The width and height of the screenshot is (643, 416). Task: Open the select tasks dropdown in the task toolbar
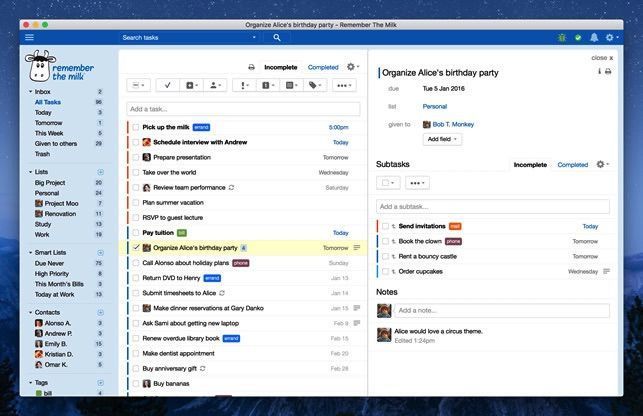[138, 85]
